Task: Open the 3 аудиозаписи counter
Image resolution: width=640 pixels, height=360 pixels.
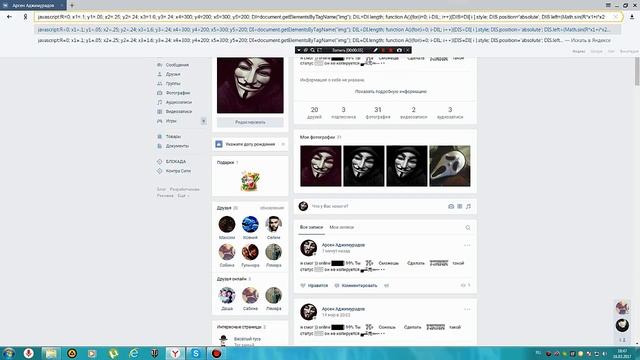Action: pyautogui.click(x=450, y=113)
